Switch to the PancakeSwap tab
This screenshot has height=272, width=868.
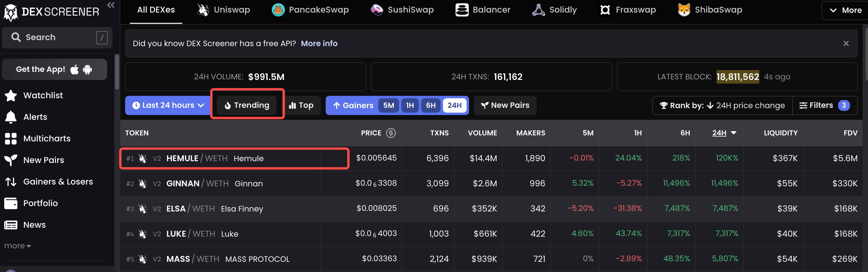310,10
